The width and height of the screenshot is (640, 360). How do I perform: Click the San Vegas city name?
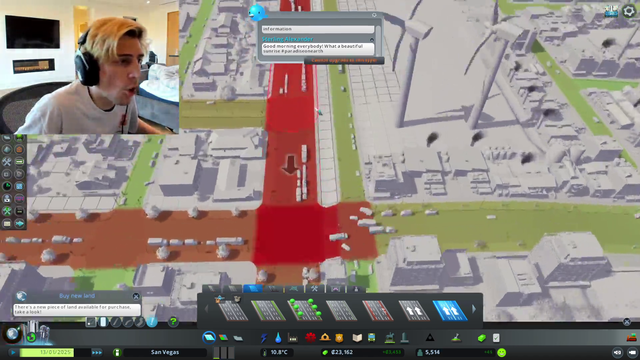[x=164, y=352]
